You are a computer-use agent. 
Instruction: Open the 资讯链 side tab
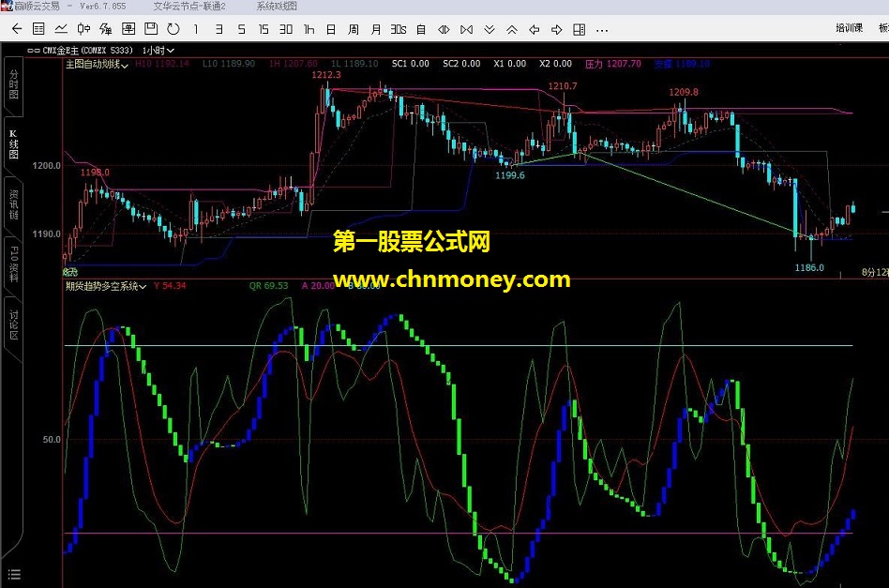[14, 204]
